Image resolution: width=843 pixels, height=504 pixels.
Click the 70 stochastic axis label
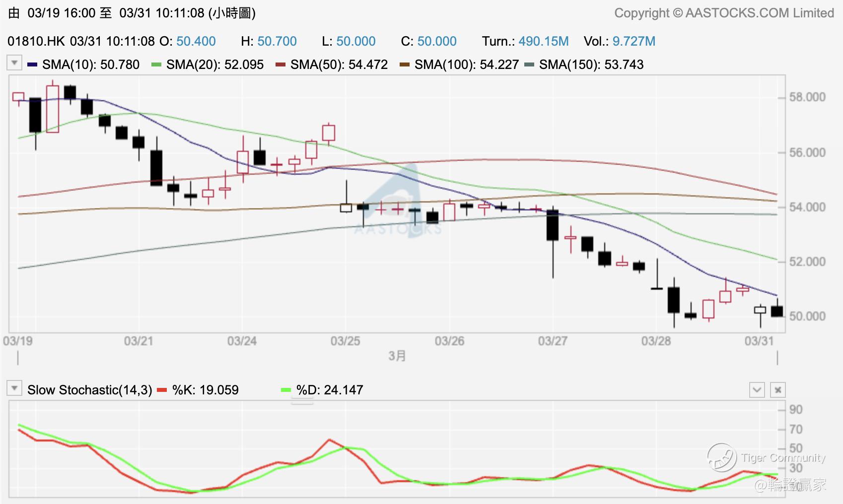point(796,430)
